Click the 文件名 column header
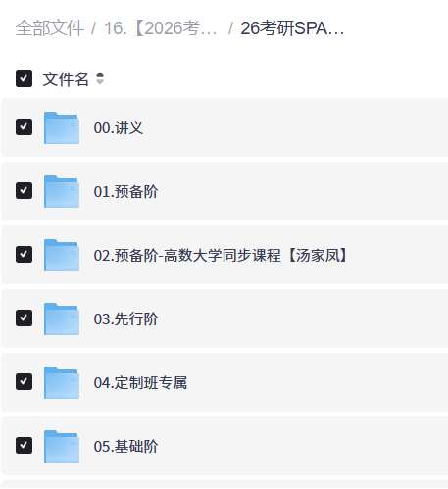The width and height of the screenshot is (448, 489). [x=66, y=79]
